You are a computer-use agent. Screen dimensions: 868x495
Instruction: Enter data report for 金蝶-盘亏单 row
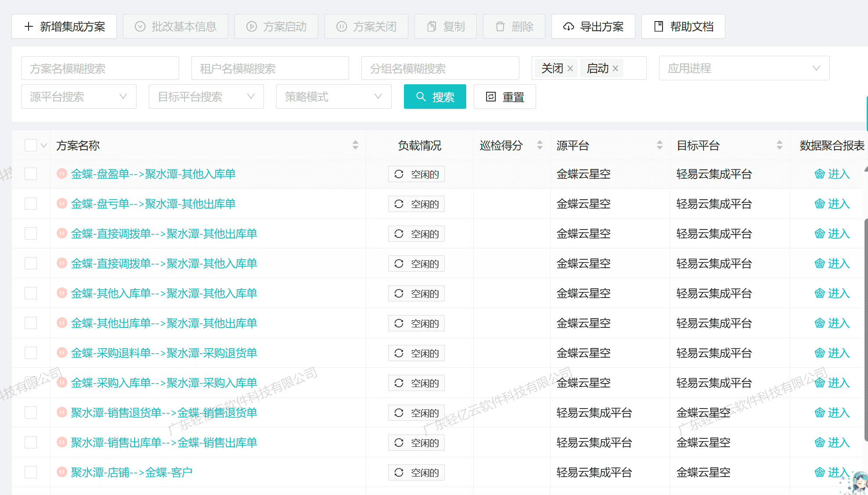pos(832,204)
